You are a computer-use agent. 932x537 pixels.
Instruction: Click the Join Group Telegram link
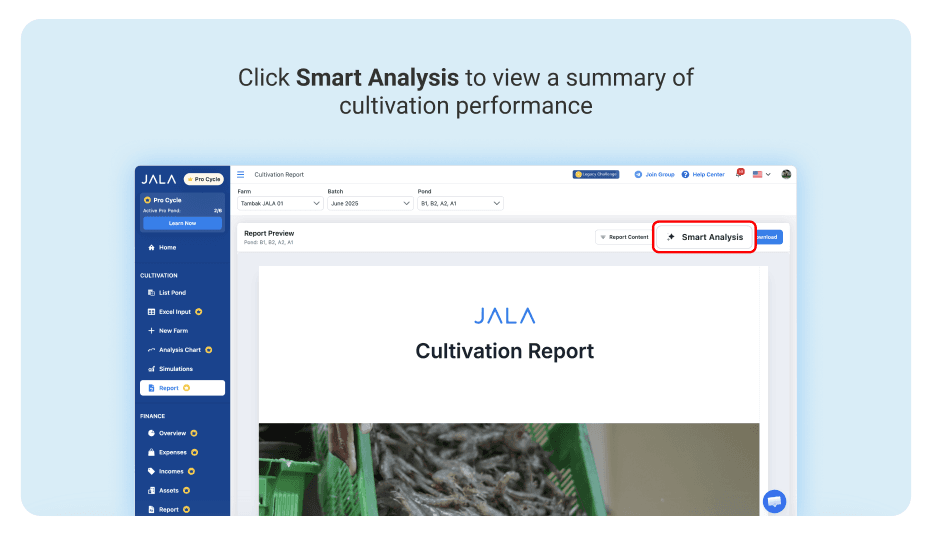[654, 174]
